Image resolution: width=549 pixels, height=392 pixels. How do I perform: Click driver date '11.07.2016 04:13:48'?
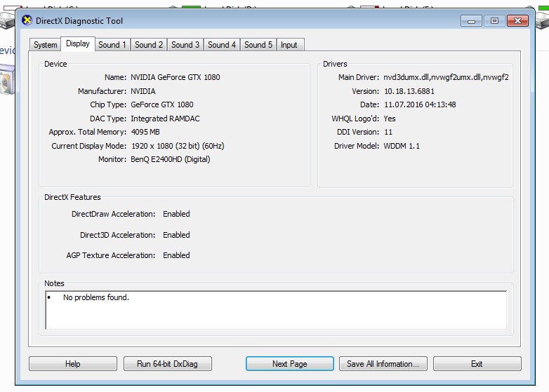point(420,104)
